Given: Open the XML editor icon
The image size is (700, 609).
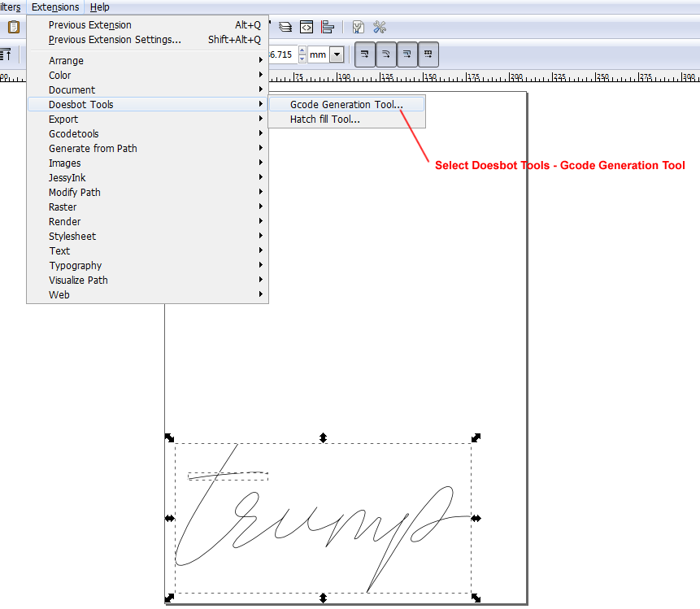Looking at the screenshot, I should click(x=307, y=27).
